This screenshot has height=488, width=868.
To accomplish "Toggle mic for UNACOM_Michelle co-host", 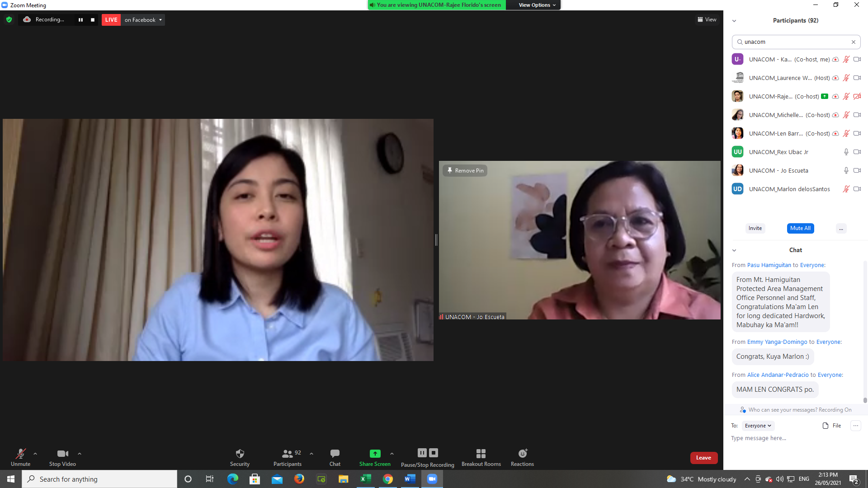I will pyautogui.click(x=846, y=115).
